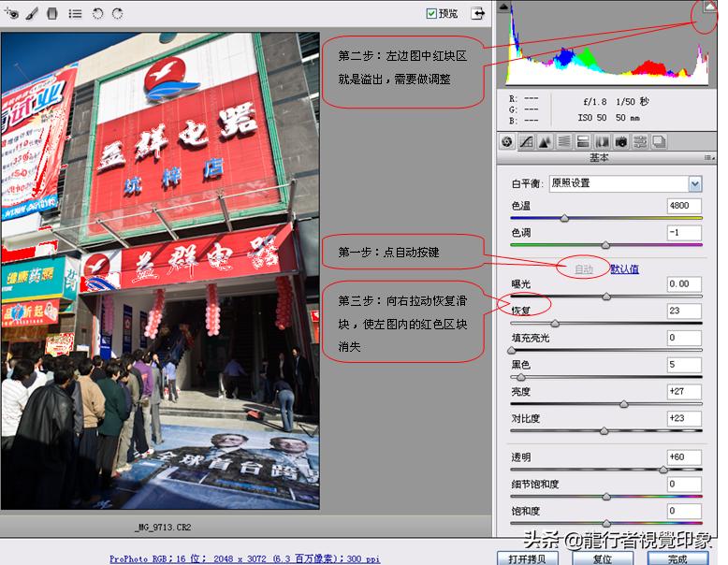The width and height of the screenshot is (728, 565).
Task: Click the 透明 clarity slider handle
Action: coord(663,470)
